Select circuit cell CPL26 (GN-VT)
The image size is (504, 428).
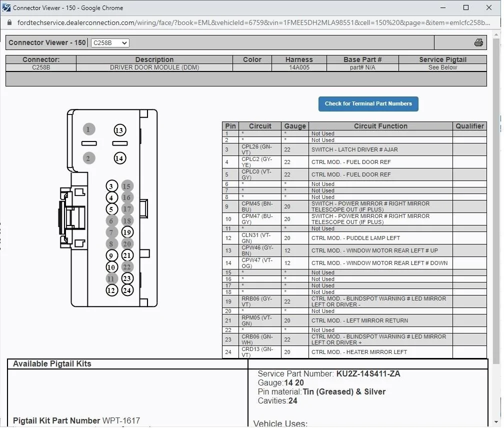(x=260, y=149)
